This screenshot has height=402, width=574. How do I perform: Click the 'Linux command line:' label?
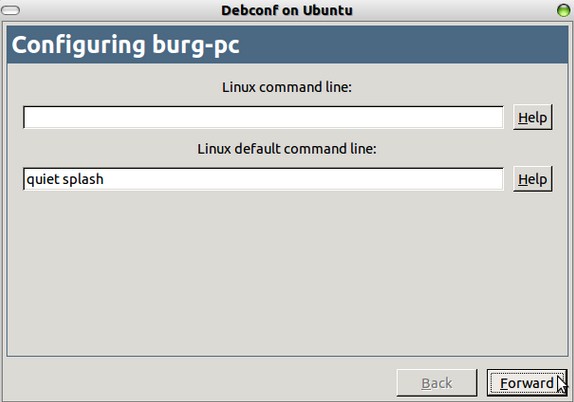287,87
